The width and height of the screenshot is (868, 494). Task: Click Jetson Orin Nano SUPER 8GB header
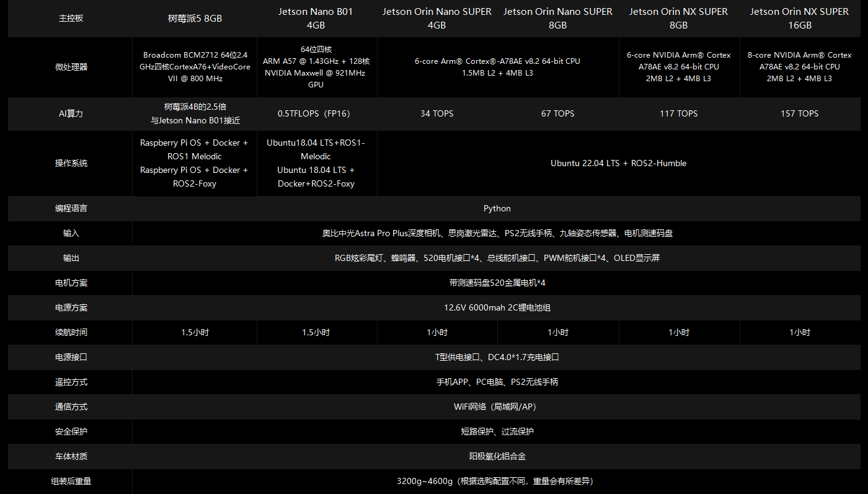(x=558, y=19)
